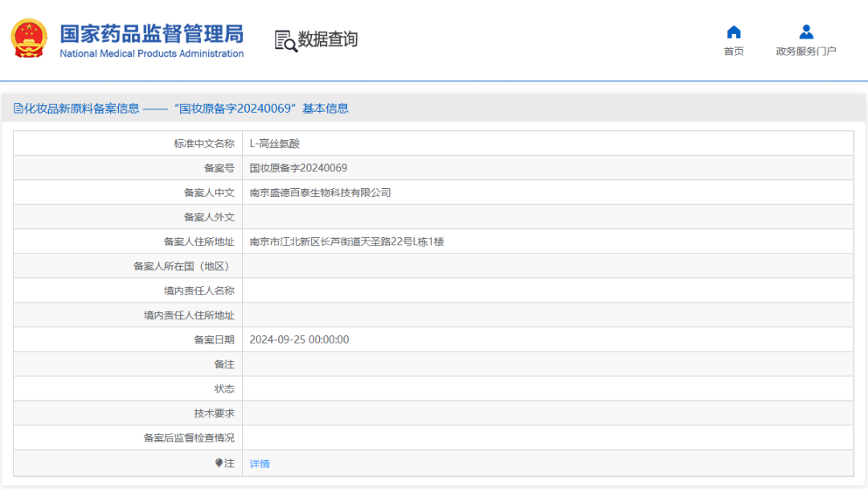The width and height of the screenshot is (868, 489).
Task: Click the national emblem logo
Action: [29, 39]
